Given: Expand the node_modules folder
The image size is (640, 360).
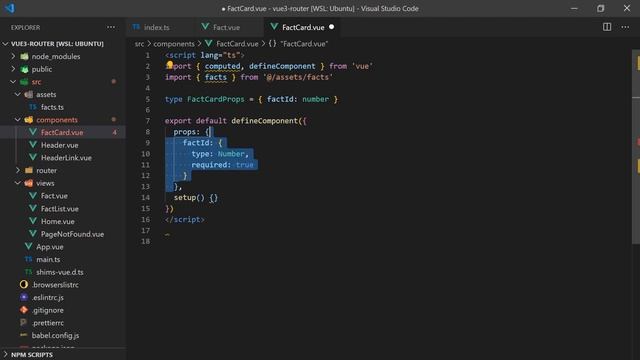Looking at the screenshot, I should click(x=13, y=56).
